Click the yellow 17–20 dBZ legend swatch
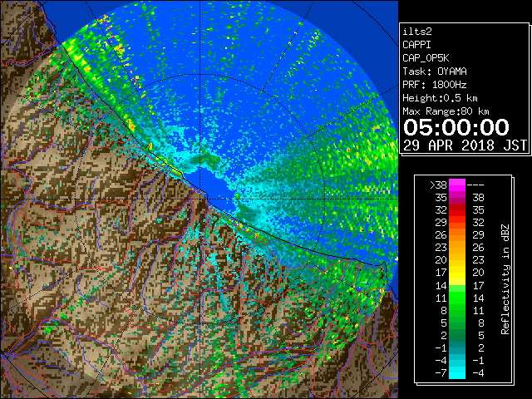 pyautogui.click(x=457, y=273)
